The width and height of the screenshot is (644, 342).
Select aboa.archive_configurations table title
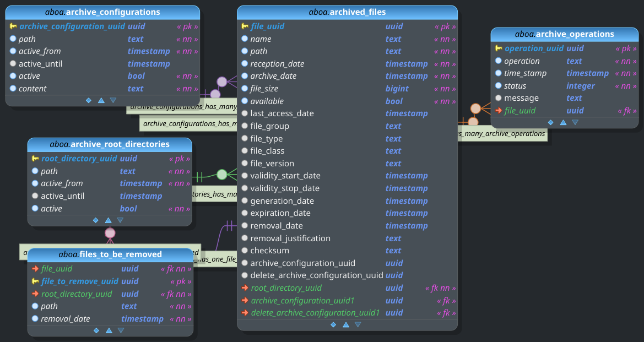[102, 12]
